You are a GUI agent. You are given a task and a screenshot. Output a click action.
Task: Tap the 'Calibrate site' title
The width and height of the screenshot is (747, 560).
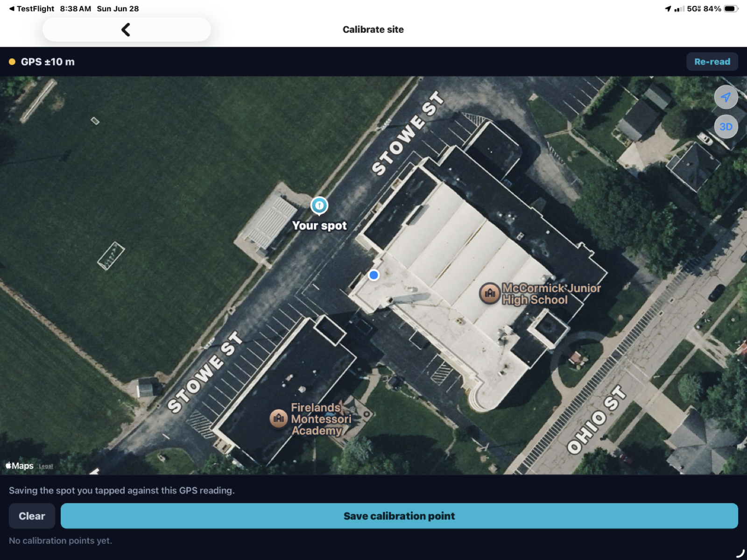[373, 29]
